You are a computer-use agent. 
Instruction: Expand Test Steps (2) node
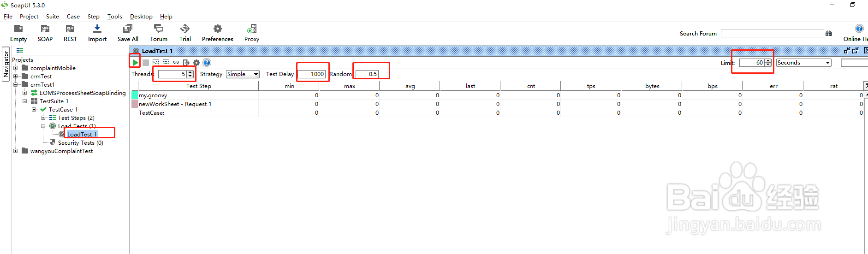pos(43,118)
